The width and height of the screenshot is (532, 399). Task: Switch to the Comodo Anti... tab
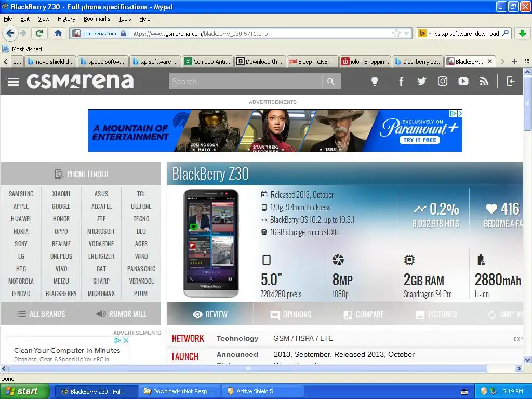207,61
